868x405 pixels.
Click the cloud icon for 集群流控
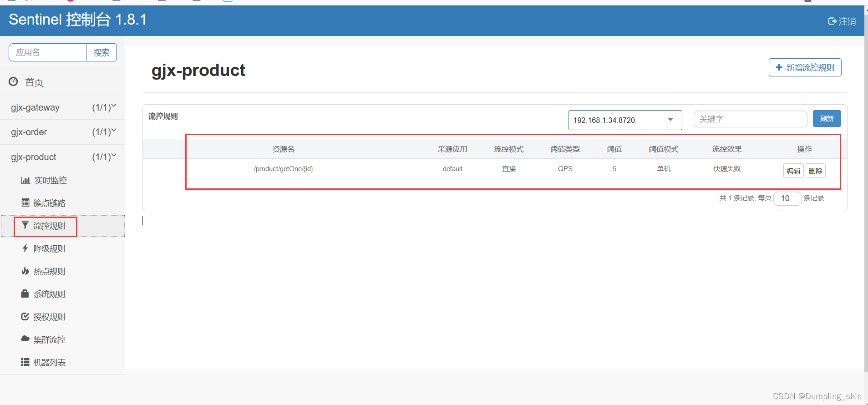(x=25, y=339)
